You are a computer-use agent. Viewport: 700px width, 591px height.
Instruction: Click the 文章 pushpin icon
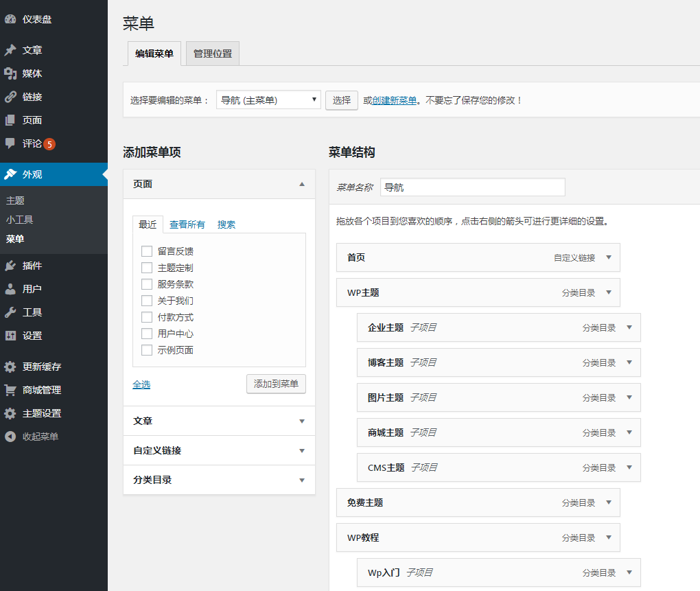pos(10,50)
